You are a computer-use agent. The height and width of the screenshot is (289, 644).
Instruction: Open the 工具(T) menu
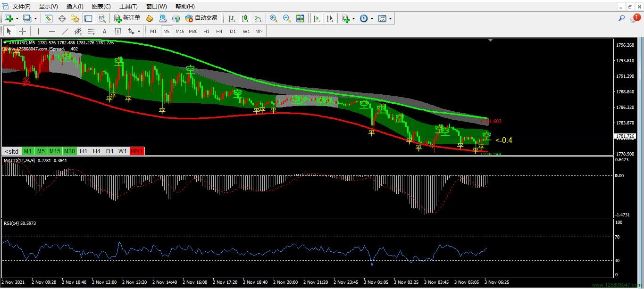click(x=128, y=7)
